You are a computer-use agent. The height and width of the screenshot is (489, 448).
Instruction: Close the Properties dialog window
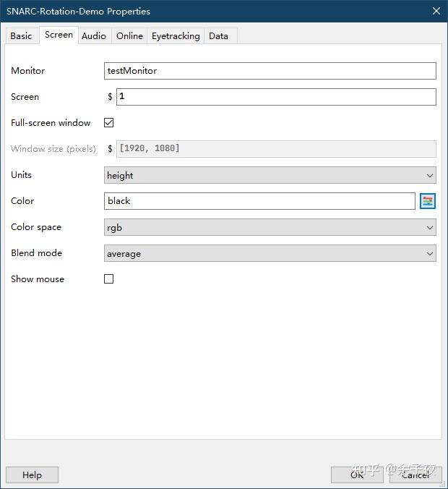point(436,11)
